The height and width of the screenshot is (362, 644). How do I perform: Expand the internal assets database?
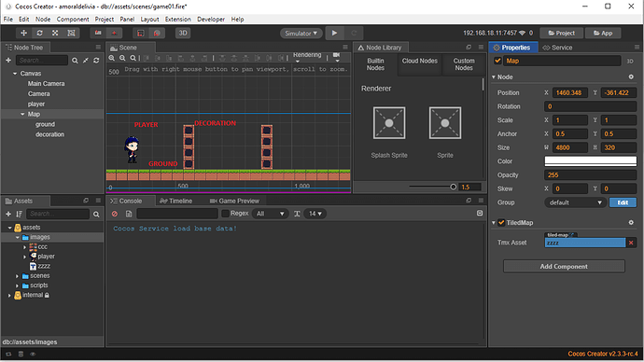pyautogui.click(x=9, y=296)
